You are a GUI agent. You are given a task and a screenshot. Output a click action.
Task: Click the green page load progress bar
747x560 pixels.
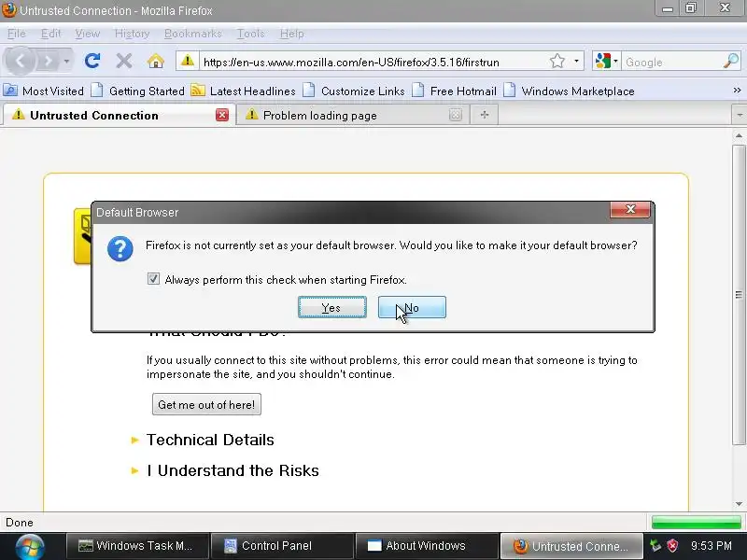pyautogui.click(x=696, y=523)
